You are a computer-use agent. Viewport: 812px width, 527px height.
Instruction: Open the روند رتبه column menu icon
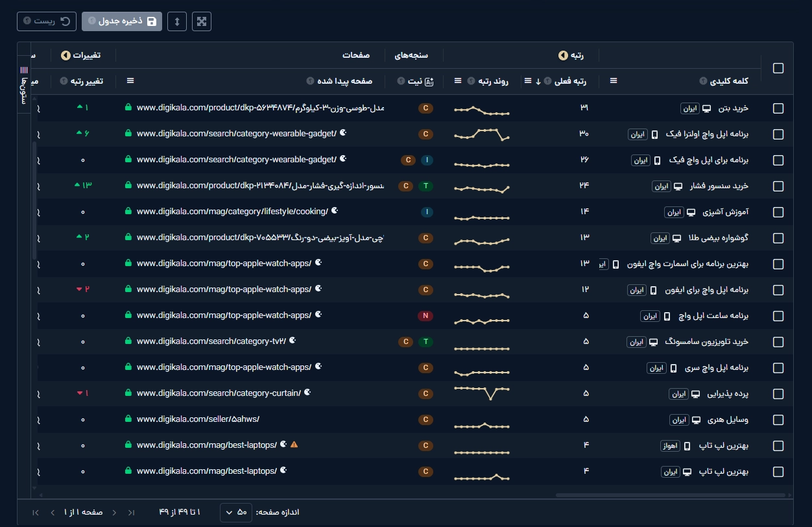pyautogui.click(x=458, y=81)
